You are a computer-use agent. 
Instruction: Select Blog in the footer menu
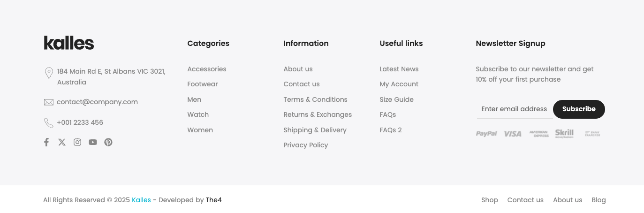[x=599, y=200]
